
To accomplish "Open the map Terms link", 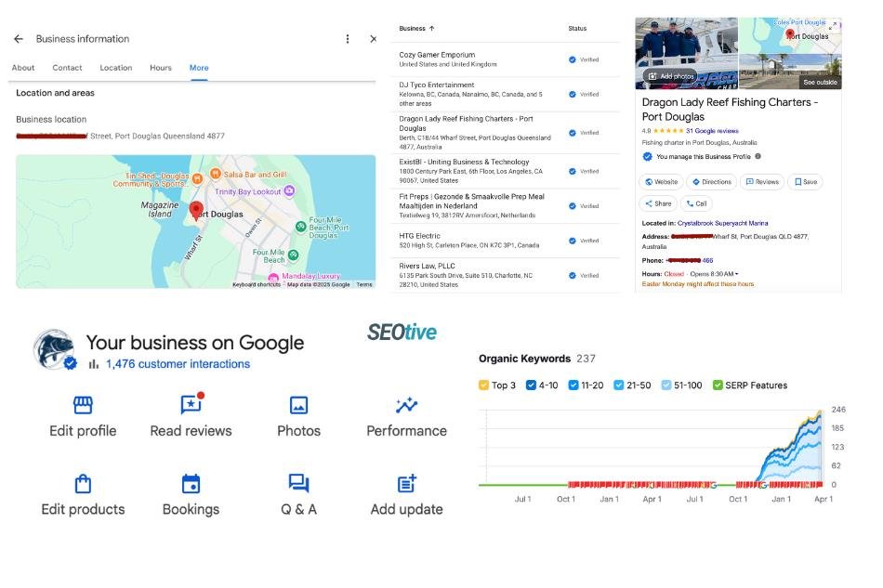I will click(364, 285).
